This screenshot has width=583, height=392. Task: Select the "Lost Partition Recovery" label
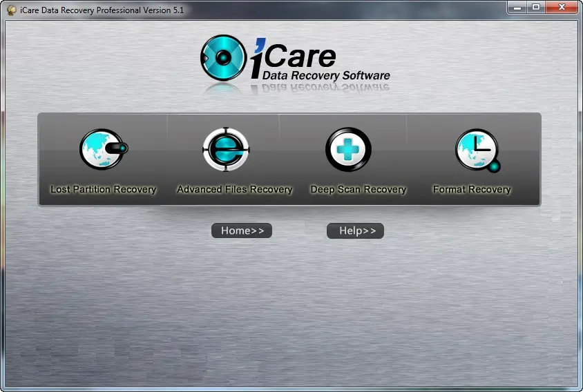tap(104, 190)
